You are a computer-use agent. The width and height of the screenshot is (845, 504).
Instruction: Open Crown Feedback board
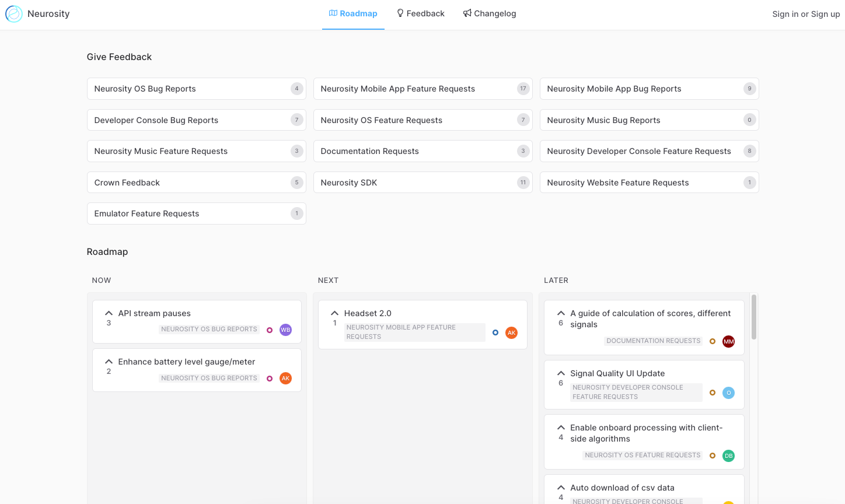tap(197, 183)
